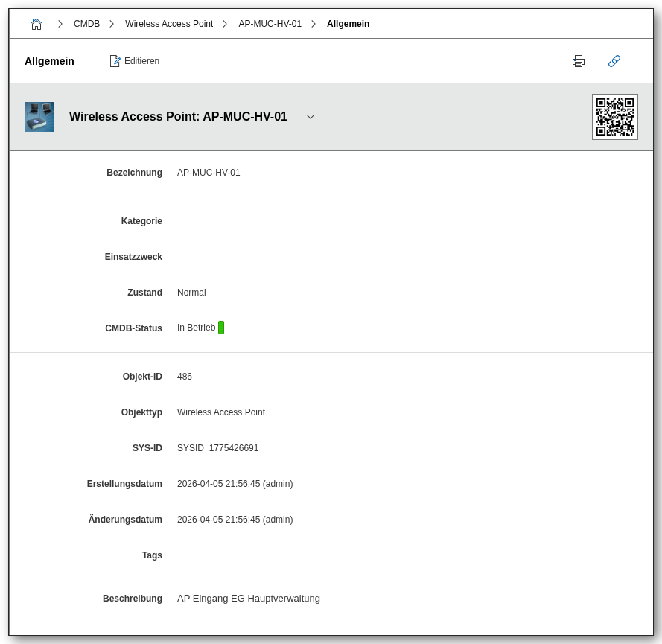Click the Bezeichnung value AP-MUC-HV-01
The width and height of the screenshot is (662, 644).
pyautogui.click(x=209, y=173)
